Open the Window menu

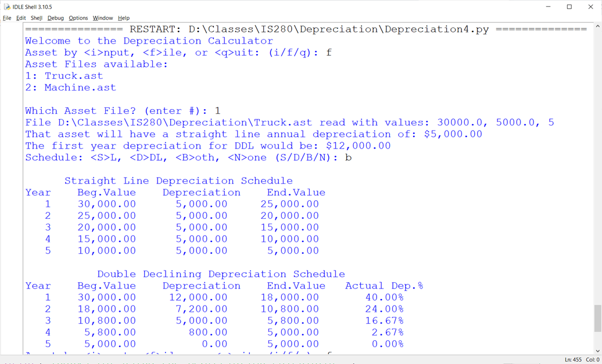tap(103, 18)
